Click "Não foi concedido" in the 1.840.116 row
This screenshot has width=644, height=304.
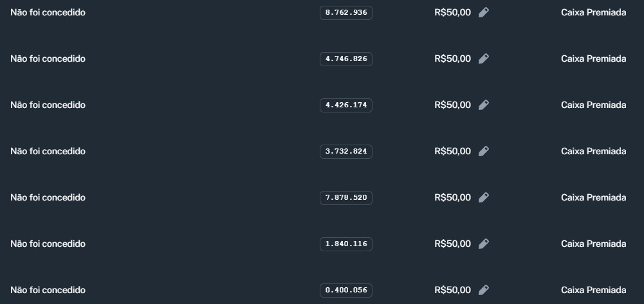click(48, 244)
